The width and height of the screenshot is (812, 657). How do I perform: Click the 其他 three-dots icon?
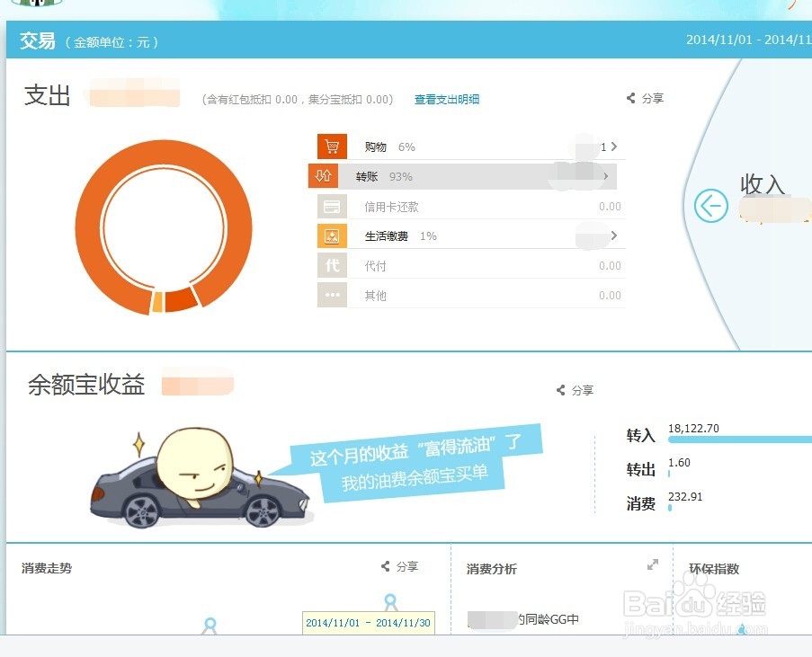pos(332,295)
